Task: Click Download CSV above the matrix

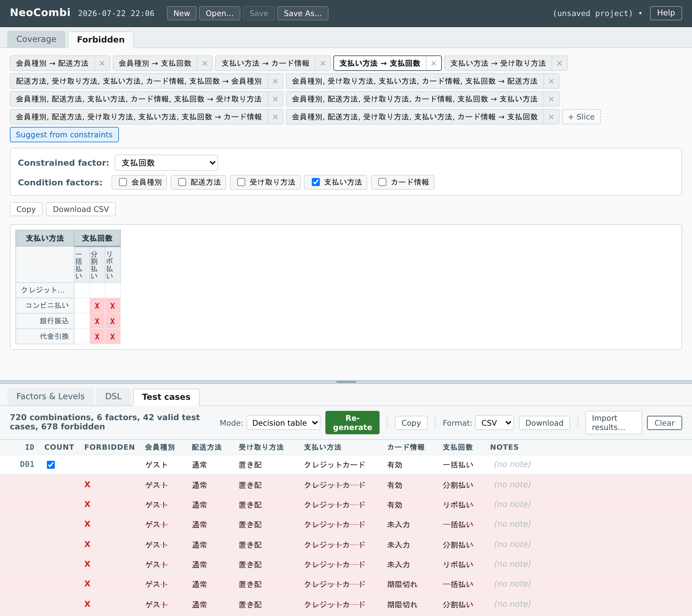Action: (81, 209)
